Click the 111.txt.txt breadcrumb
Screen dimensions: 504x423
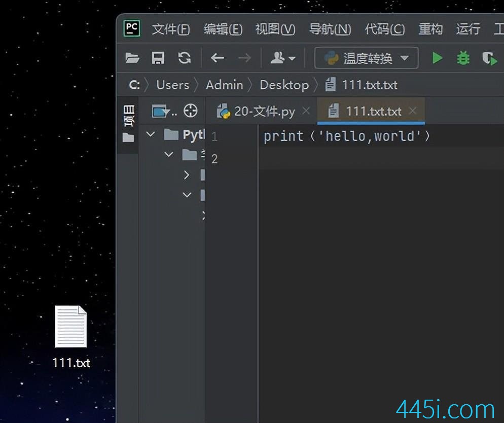362,85
